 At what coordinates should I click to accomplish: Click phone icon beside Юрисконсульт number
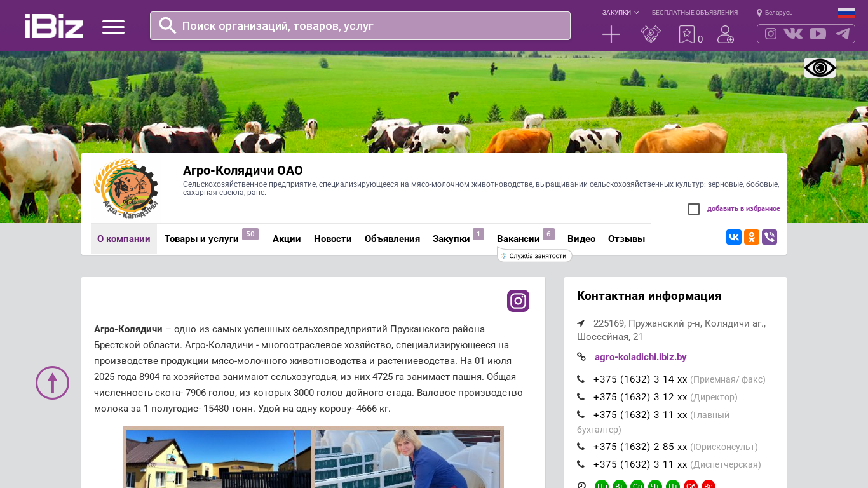pos(581,447)
